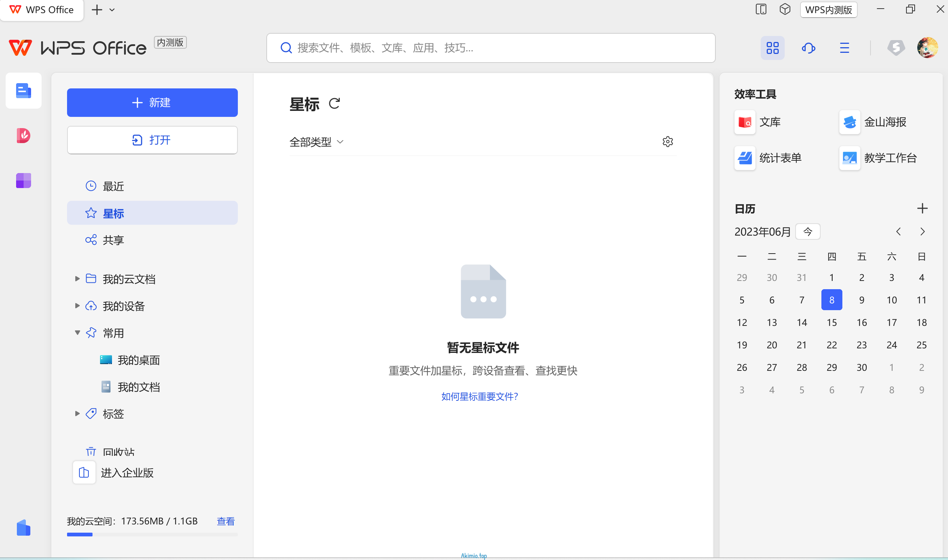The width and height of the screenshot is (948, 560).
Task: Click the refresh icon beside 星标 heading
Action: pyautogui.click(x=334, y=103)
